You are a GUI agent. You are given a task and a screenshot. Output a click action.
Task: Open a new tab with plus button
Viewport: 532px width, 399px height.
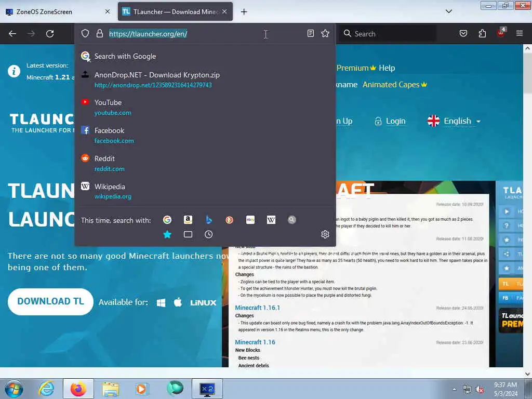point(244,12)
